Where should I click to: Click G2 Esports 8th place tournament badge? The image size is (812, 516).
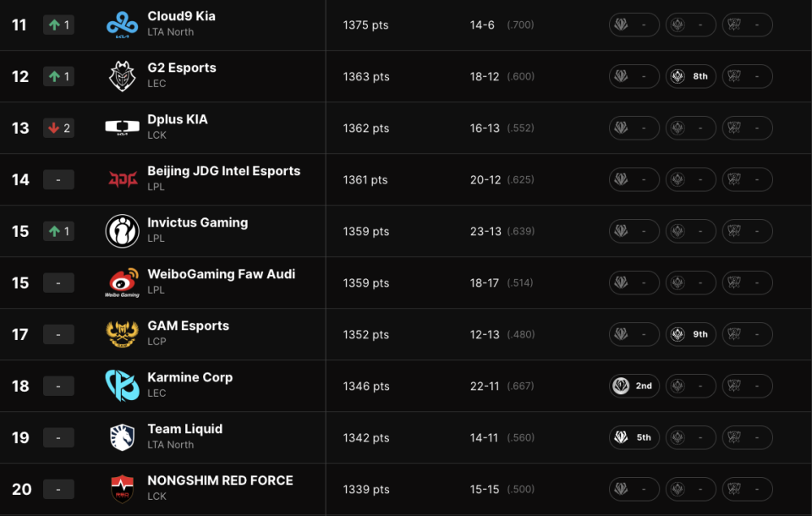coord(690,76)
